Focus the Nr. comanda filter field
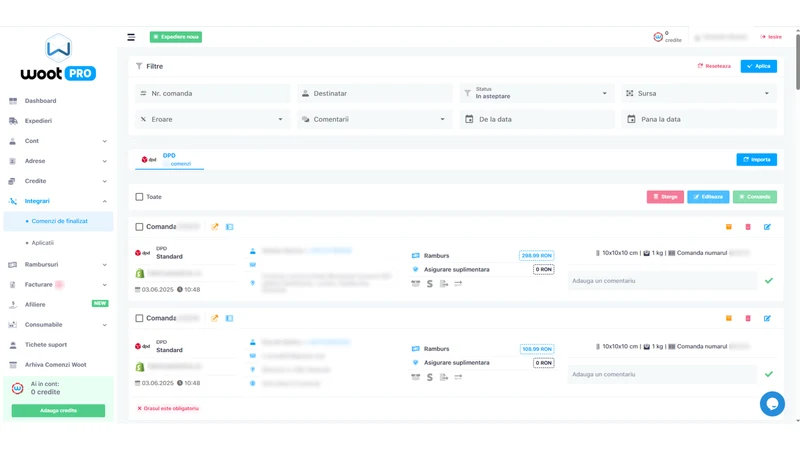The width and height of the screenshot is (800, 450). [212, 93]
